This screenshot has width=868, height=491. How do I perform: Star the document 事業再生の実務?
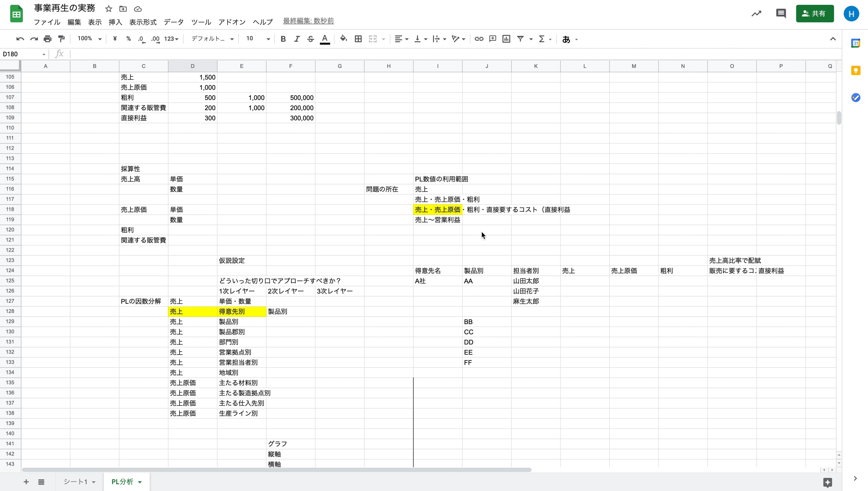click(108, 9)
